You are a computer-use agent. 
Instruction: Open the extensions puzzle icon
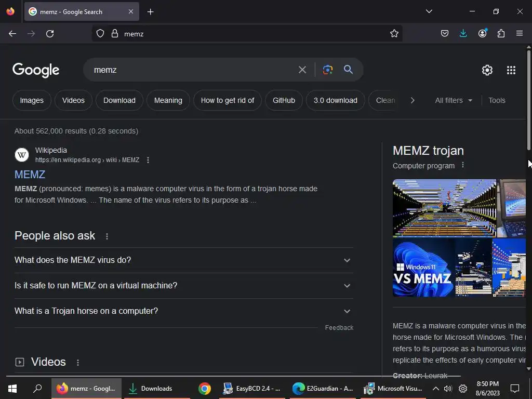501,34
